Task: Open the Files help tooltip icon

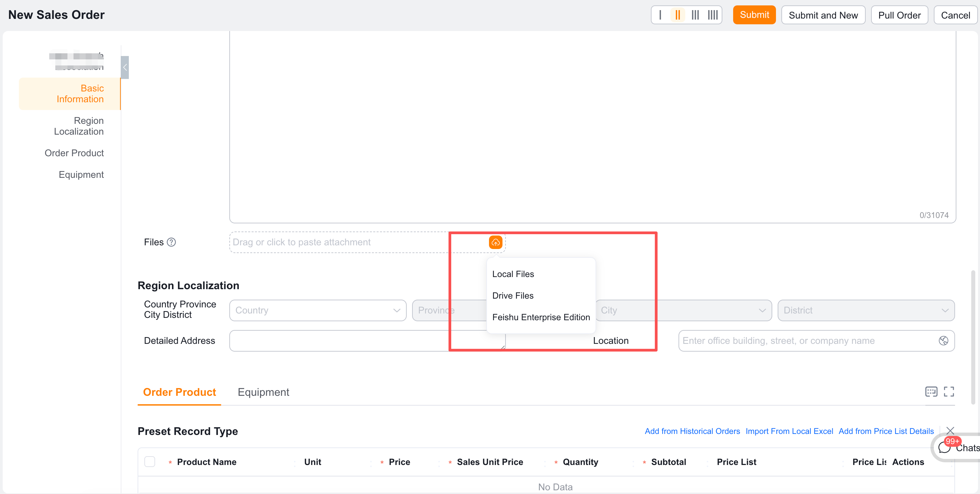Action: (x=172, y=242)
